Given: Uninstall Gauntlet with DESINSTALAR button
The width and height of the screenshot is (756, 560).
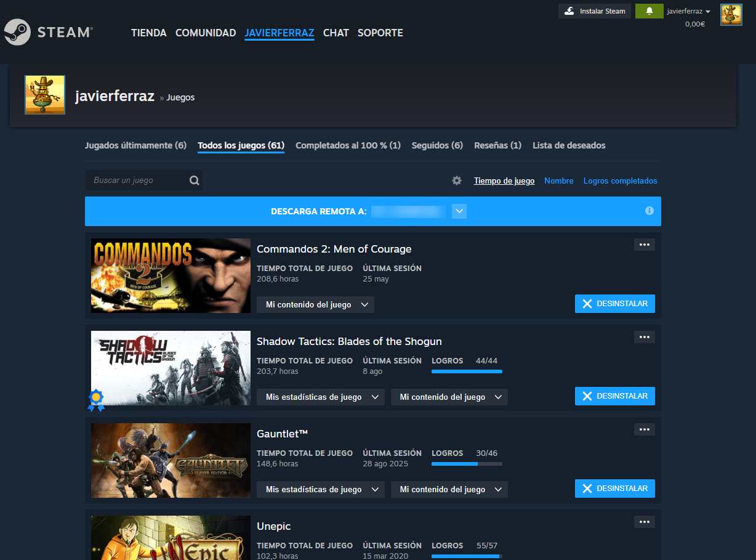Looking at the screenshot, I should pyautogui.click(x=615, y=489).
